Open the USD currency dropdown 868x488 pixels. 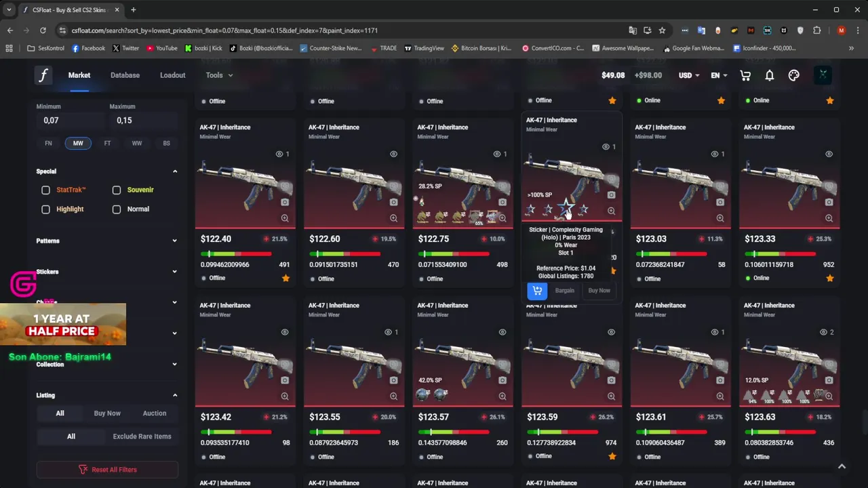point(689,75)
